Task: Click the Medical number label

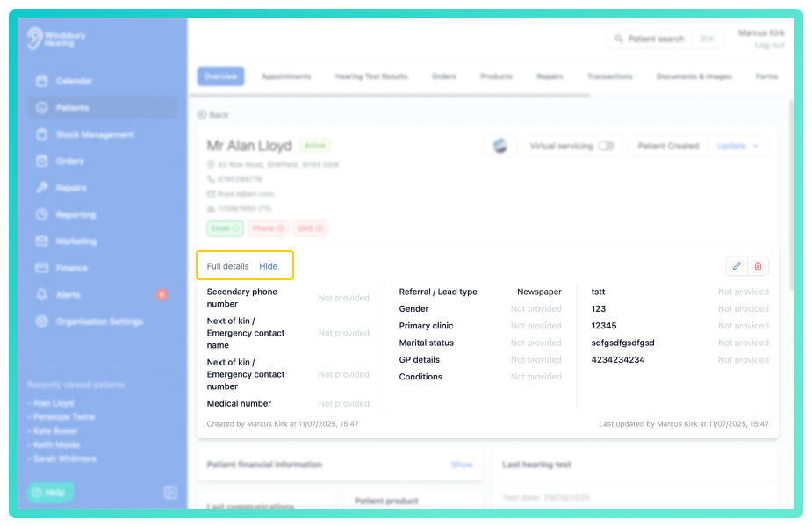Action: pos(239,403)
